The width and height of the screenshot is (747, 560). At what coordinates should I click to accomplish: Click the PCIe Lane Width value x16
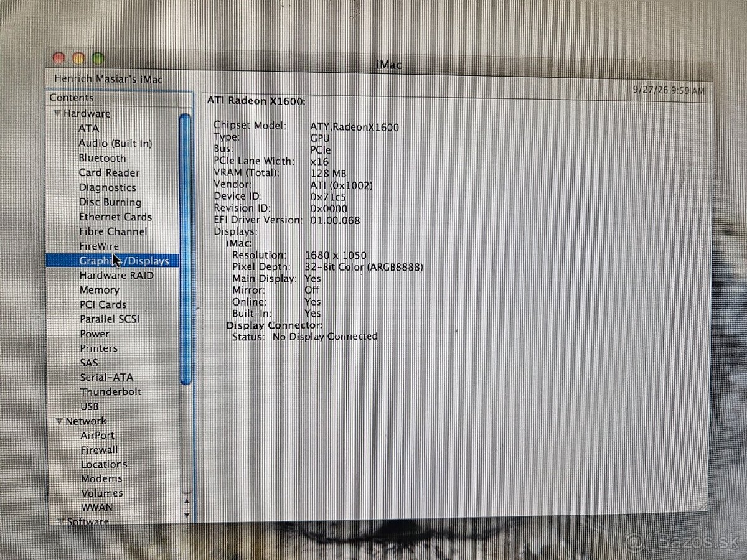(319, 162)
